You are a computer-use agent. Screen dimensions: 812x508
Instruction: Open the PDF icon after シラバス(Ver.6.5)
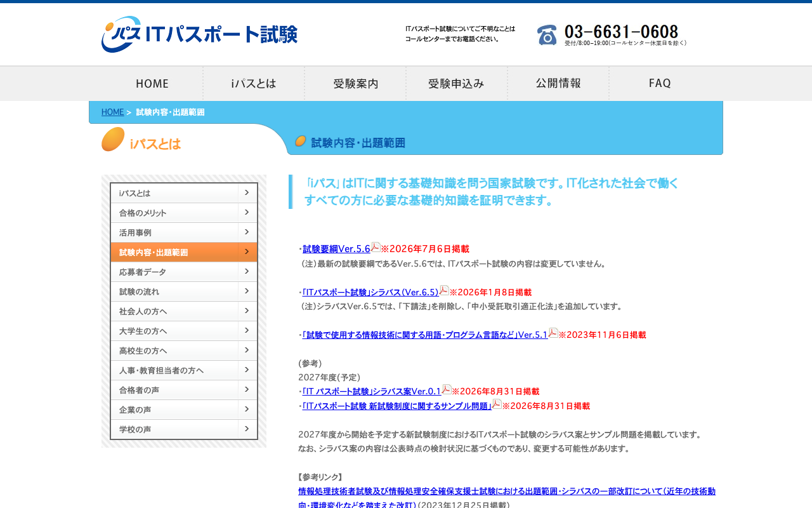pos(444,290)
